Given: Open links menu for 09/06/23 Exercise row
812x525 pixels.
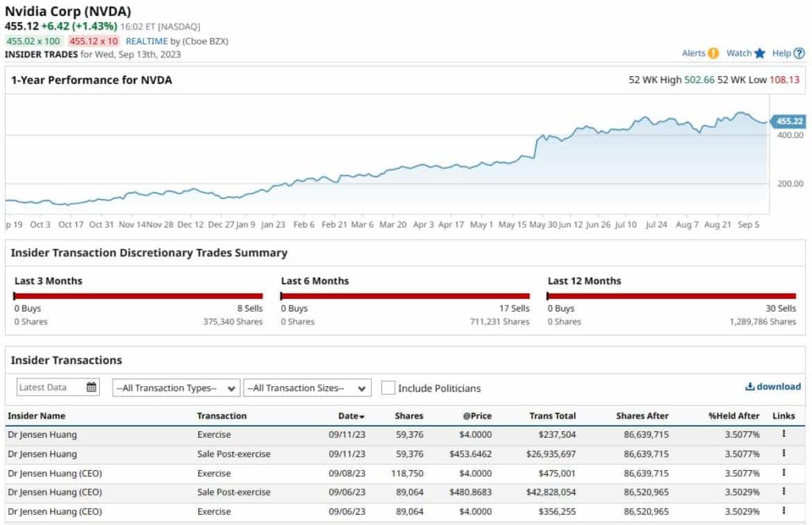Looking at the screenshot, I should pos(783,511).
